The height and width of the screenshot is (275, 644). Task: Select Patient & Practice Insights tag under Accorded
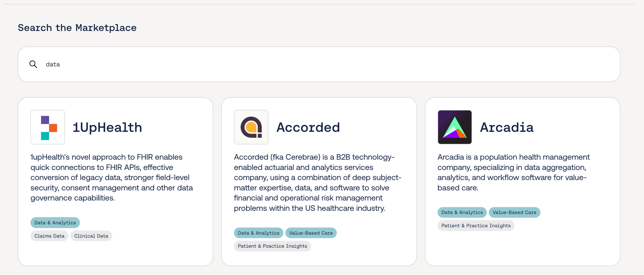(x=272, y=246)
